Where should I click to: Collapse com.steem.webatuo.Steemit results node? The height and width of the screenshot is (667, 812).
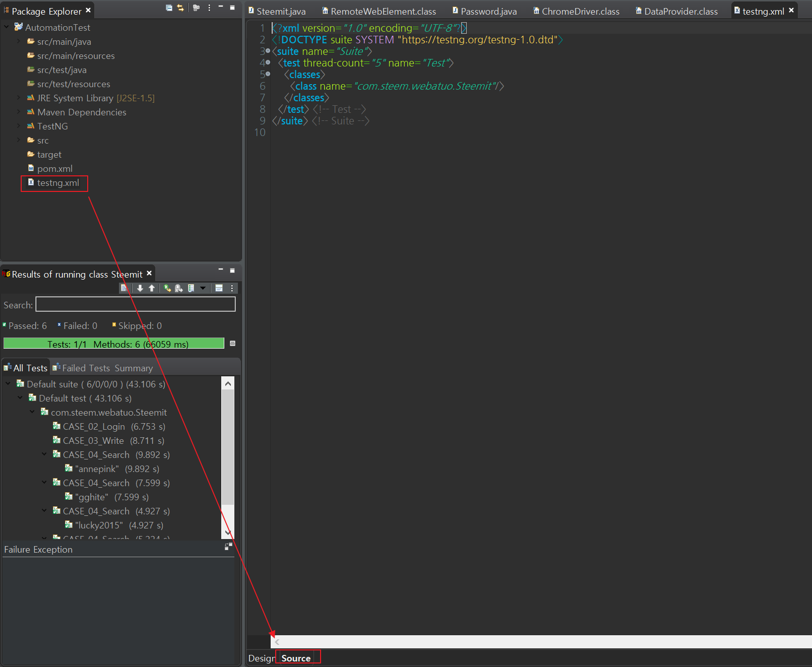[x=32, y=412]
